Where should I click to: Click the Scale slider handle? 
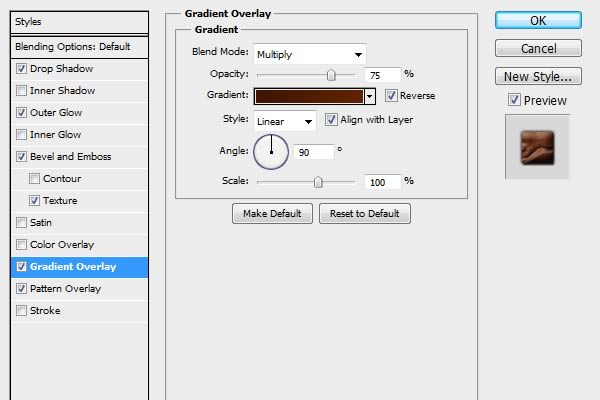[x=318, y=182]
